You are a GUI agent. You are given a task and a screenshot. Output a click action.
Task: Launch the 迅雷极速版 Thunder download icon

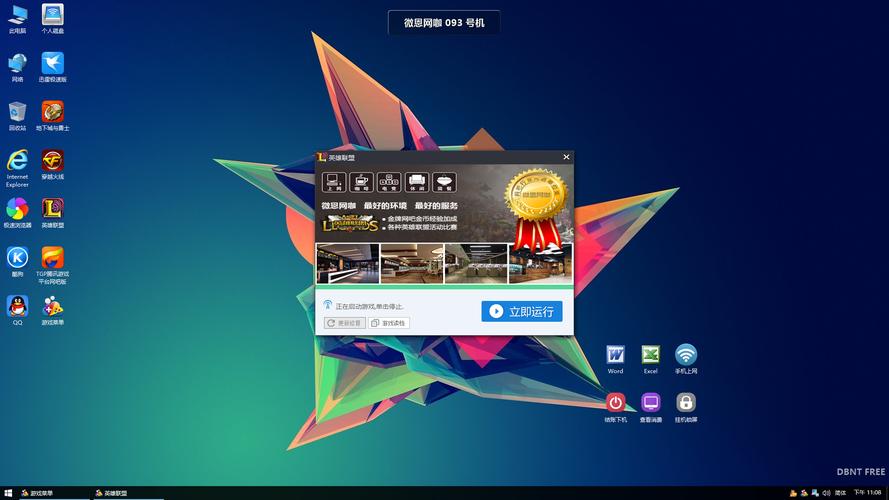point(53,67)
